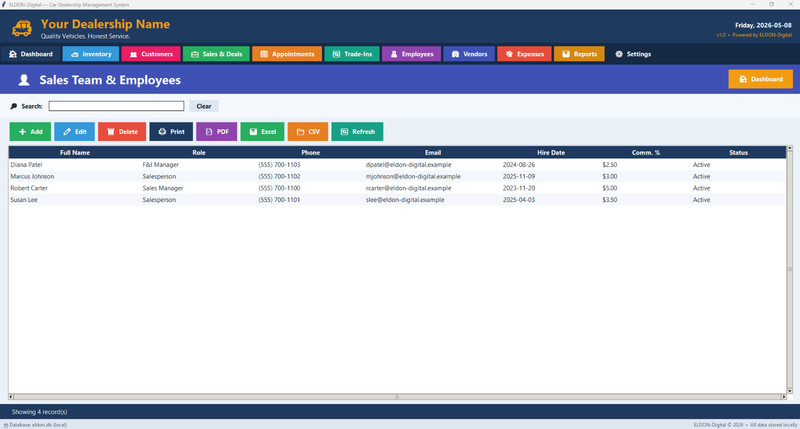Image resolution: width=800 pixels, height=429 pixels.
Task: Select the Susan Lee row
Action: click(x=397, y=200)
